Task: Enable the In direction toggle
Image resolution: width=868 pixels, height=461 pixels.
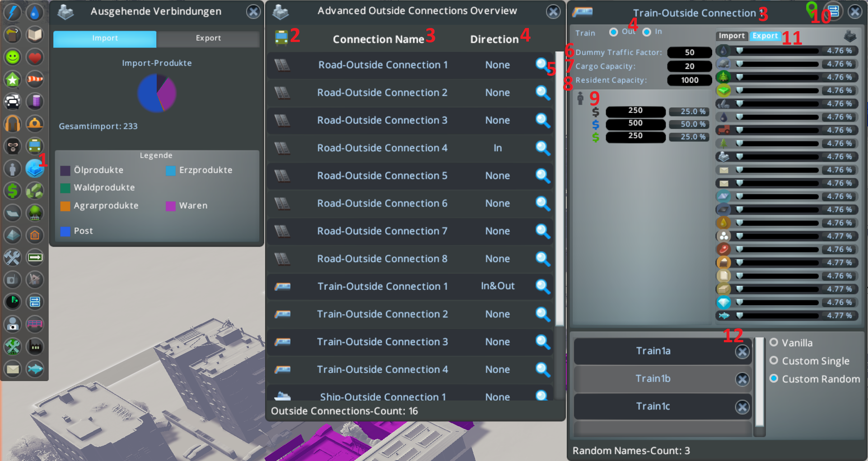Action: click(x=647, y=32)
